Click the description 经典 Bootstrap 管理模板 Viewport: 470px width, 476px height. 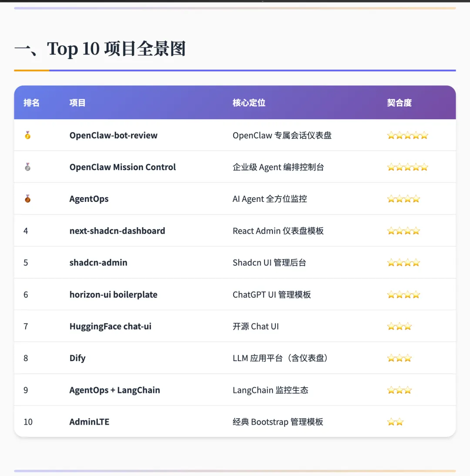point(278,422)
